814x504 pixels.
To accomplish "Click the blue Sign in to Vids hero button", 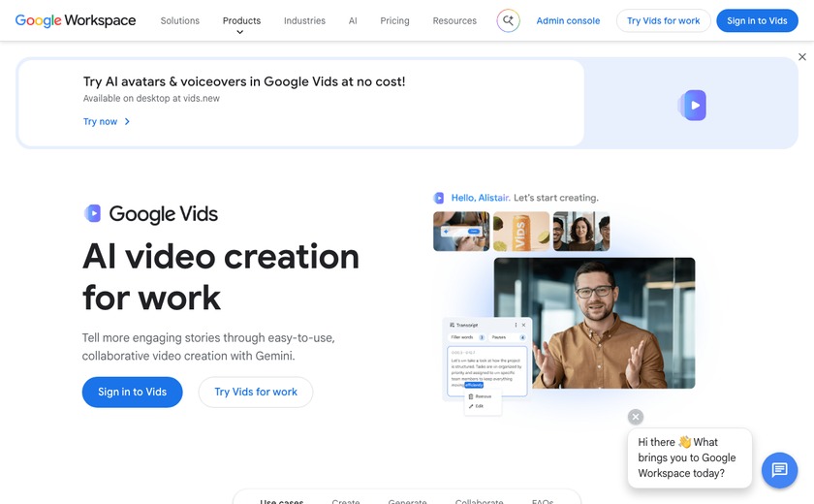I will coord(133,392).
